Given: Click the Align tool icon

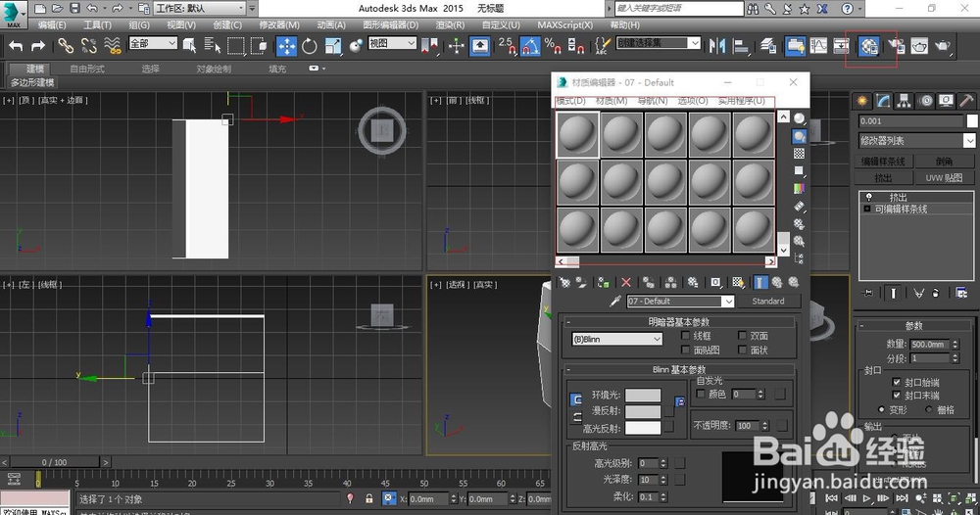Looking at the screenshot, I should pyautogui.click(x=741, y=46).
